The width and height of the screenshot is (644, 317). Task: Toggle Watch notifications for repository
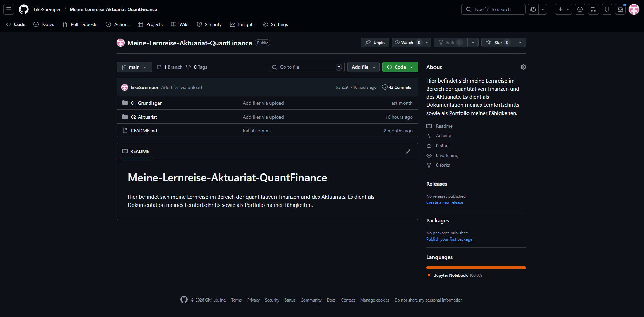[407, 42]
